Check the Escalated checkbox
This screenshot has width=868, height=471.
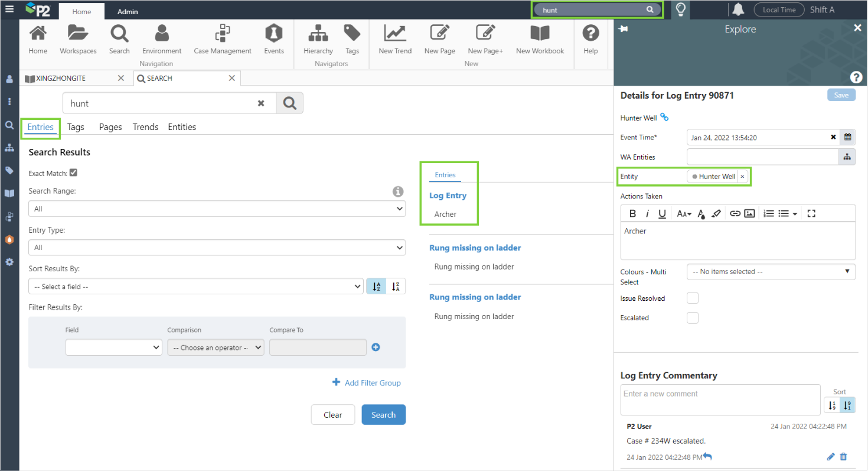(x=693, y=318)
